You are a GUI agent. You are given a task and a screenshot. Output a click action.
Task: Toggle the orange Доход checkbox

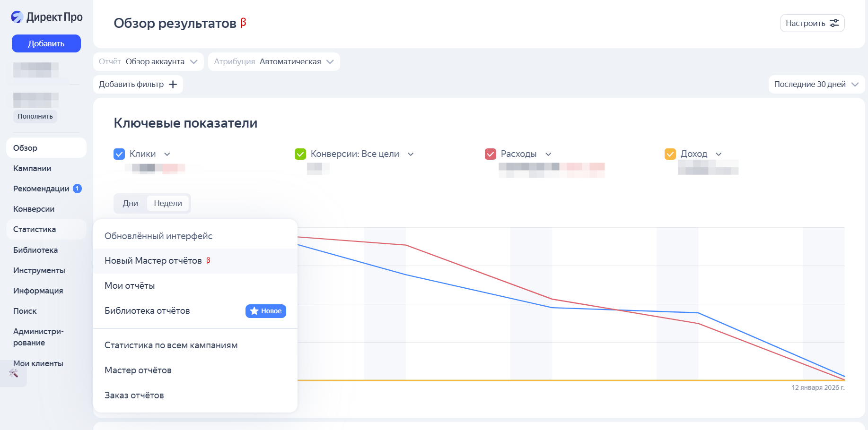pos(670,154)
